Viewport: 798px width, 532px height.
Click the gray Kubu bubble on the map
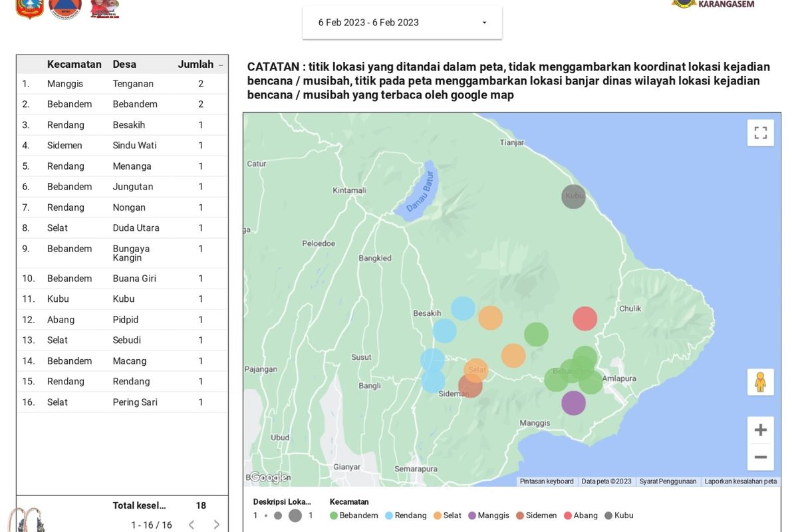point(573,196)
